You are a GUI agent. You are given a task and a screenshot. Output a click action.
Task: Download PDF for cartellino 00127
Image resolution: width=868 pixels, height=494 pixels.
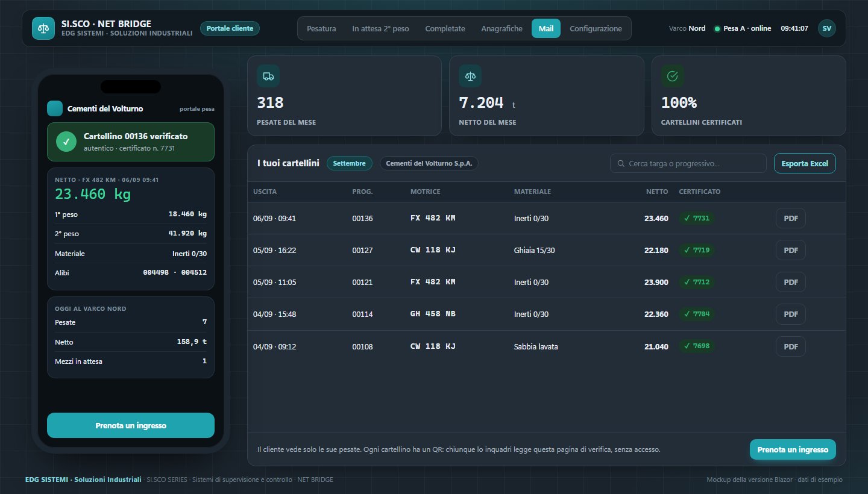(791, 250)
